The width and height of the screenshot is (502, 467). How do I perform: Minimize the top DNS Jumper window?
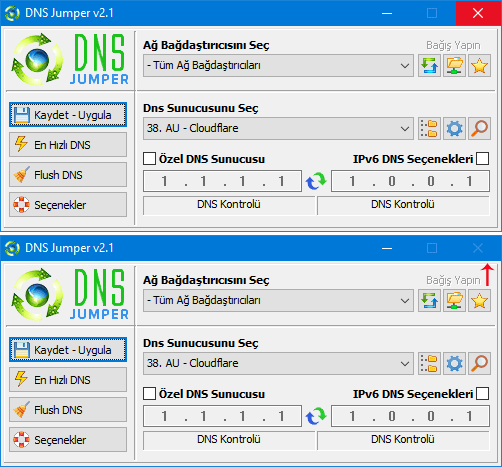point(387,13)
